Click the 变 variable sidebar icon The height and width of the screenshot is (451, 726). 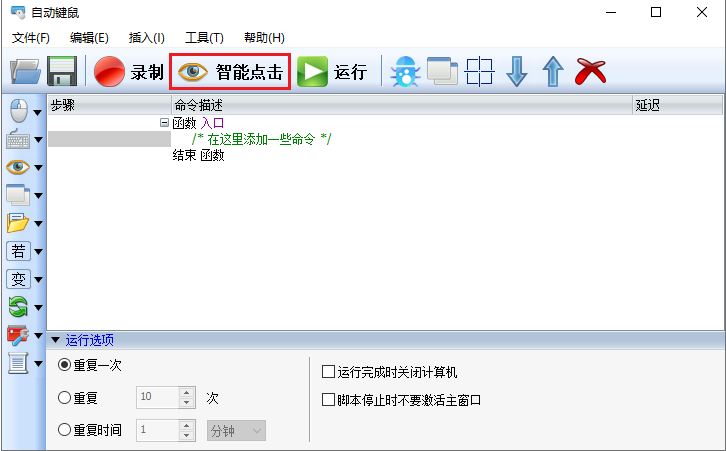pos(19,279)
